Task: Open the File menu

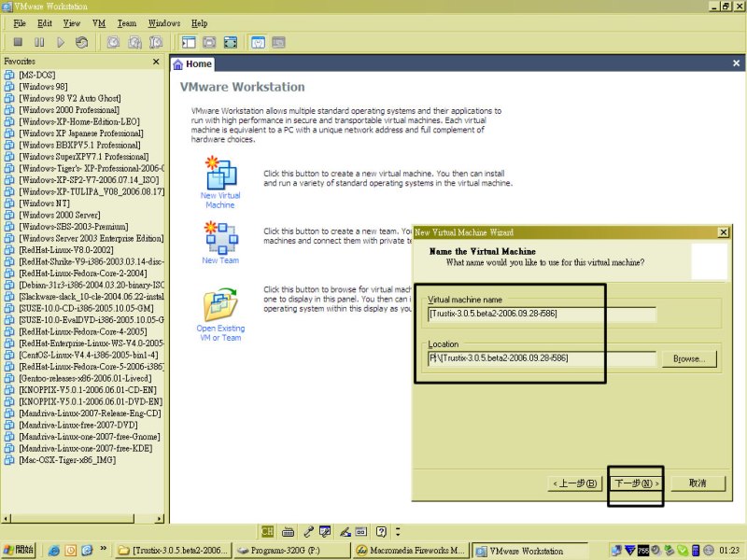Action: tap(20, 23)
